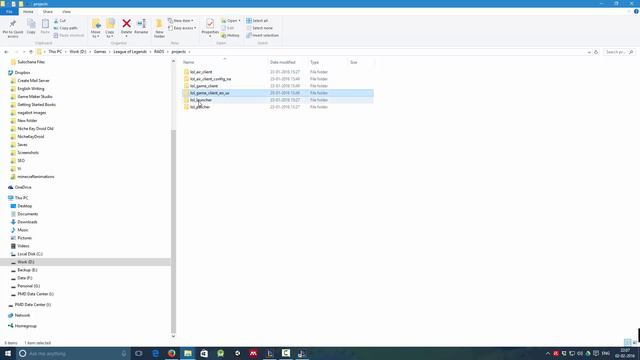Click navigation pane scroll down arrow
Image resolution: width=640 pixels, height=360 pixels.
point(173,336)
